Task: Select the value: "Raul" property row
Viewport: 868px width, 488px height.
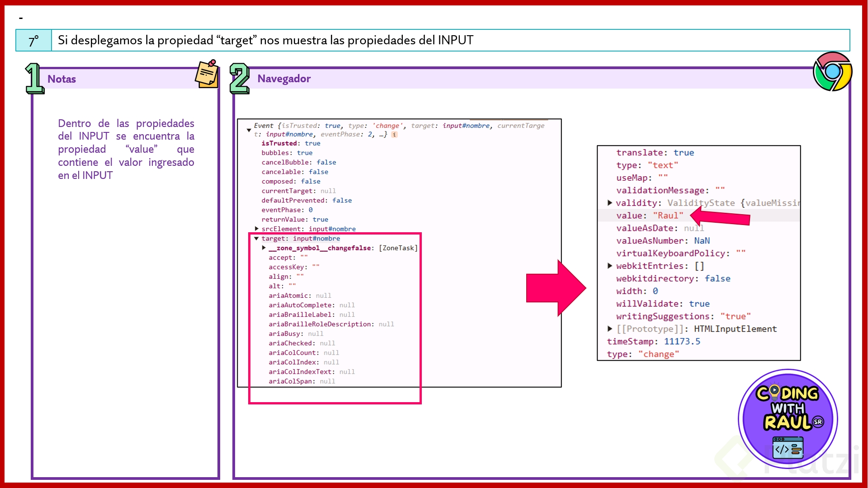Action: coord(649,216)
